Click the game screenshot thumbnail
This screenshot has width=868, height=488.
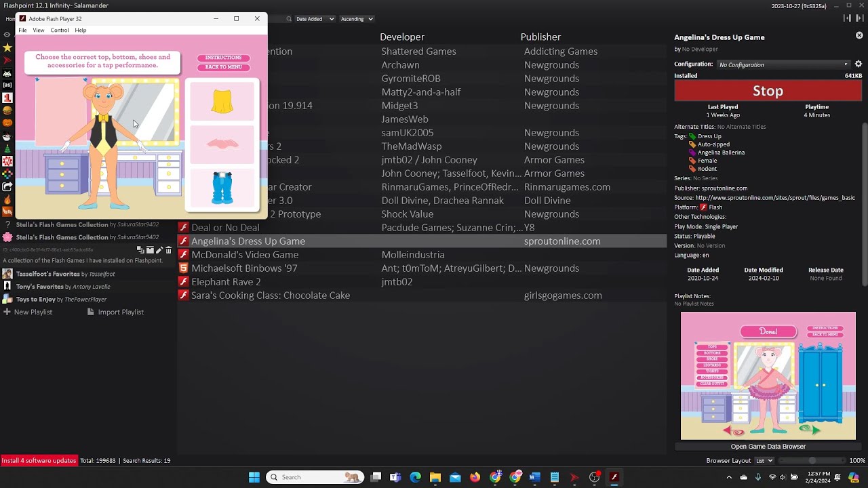(768, 376)
